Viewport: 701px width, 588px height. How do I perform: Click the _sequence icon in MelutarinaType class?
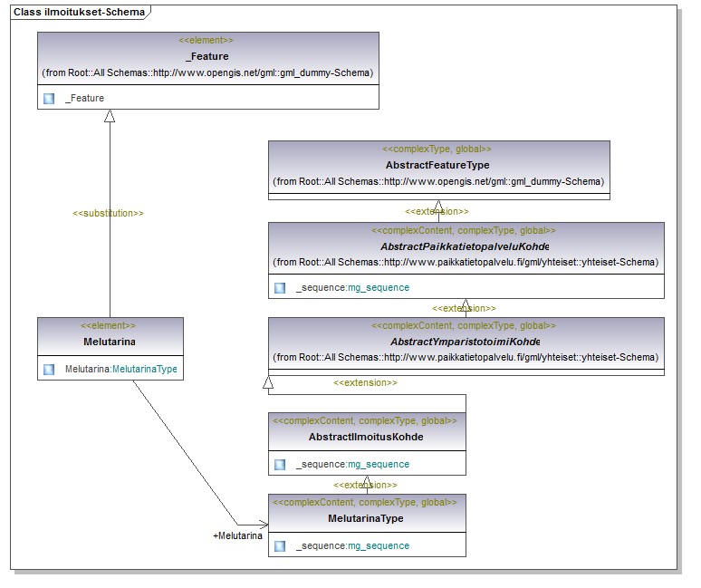click(x=281, y=546)
